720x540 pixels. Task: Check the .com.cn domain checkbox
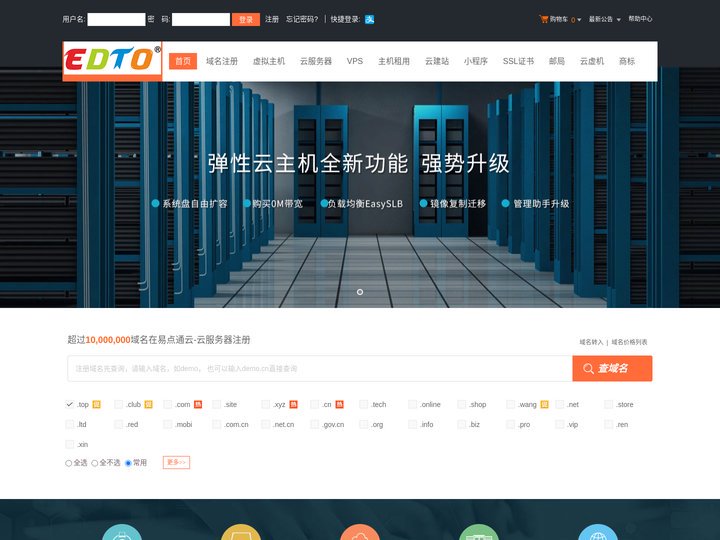click(x=216, y=424)
